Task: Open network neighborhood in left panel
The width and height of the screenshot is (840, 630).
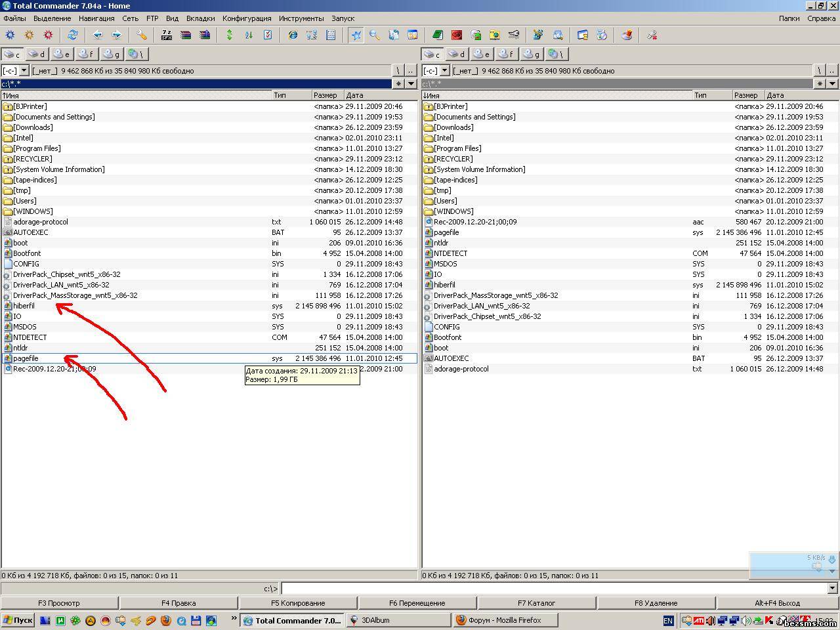Action: [136, 54]
